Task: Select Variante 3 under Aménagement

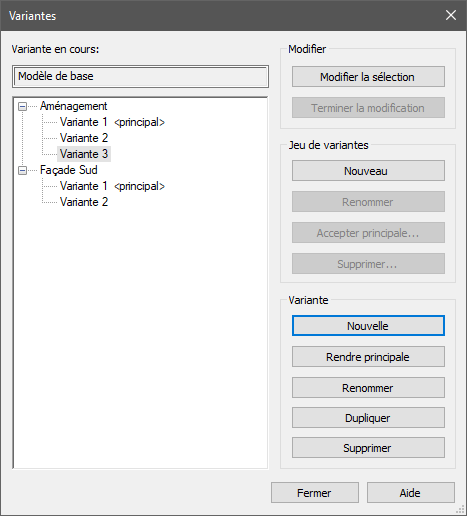Action: coord(84,154)
